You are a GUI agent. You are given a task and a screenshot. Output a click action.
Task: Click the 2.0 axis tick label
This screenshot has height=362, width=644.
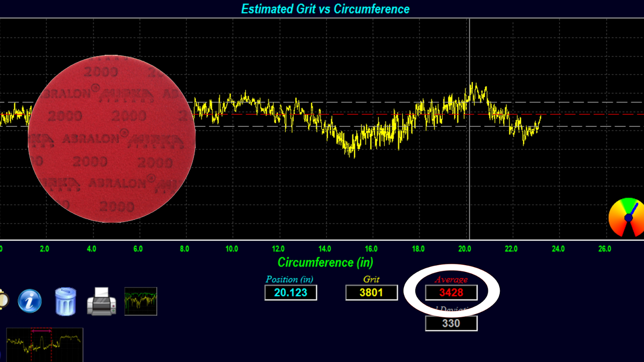pyautogui.click(x=44, y=249)
